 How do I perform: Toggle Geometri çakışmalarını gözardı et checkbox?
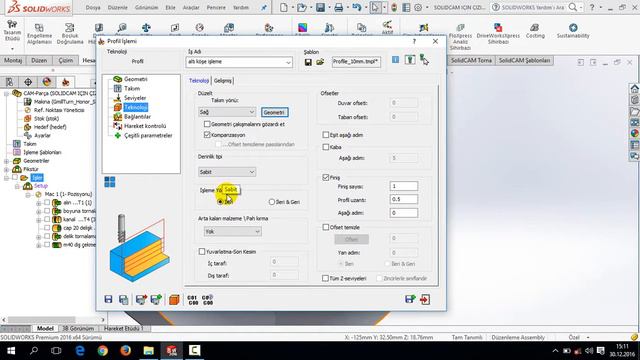[207, 124]
